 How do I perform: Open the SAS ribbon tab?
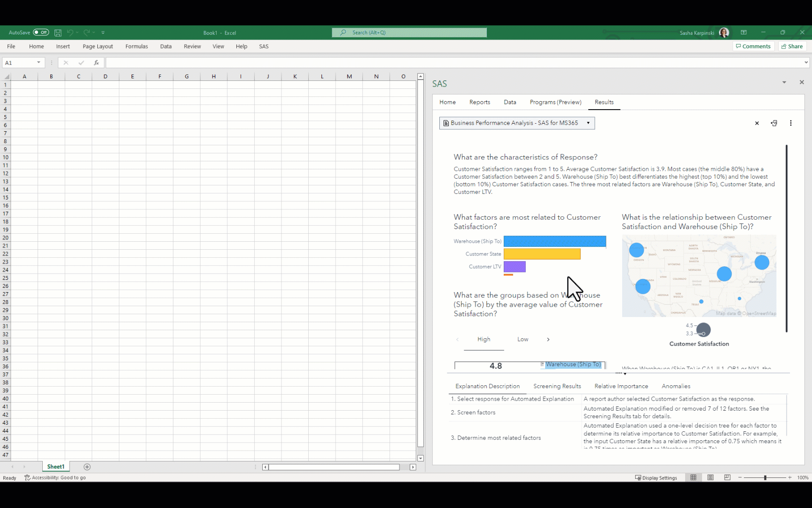pos(264,47)
